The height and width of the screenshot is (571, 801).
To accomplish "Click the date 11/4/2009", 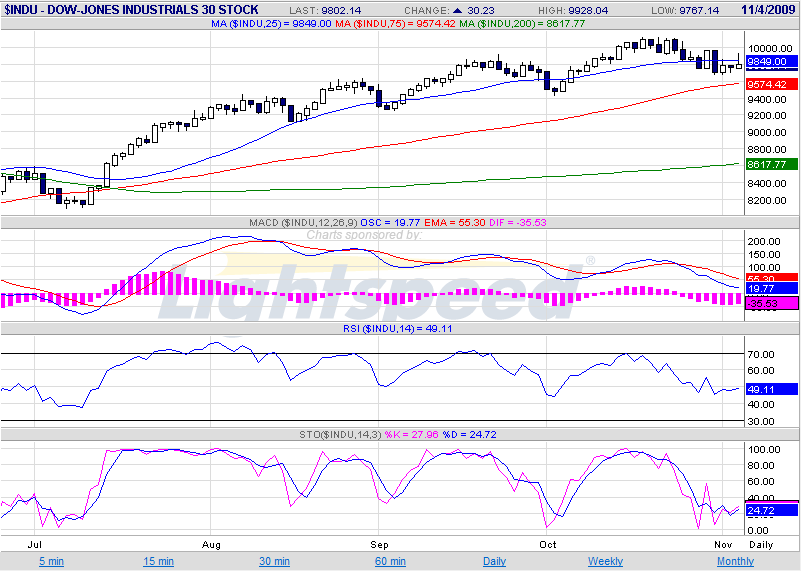I will click(769, 10).
